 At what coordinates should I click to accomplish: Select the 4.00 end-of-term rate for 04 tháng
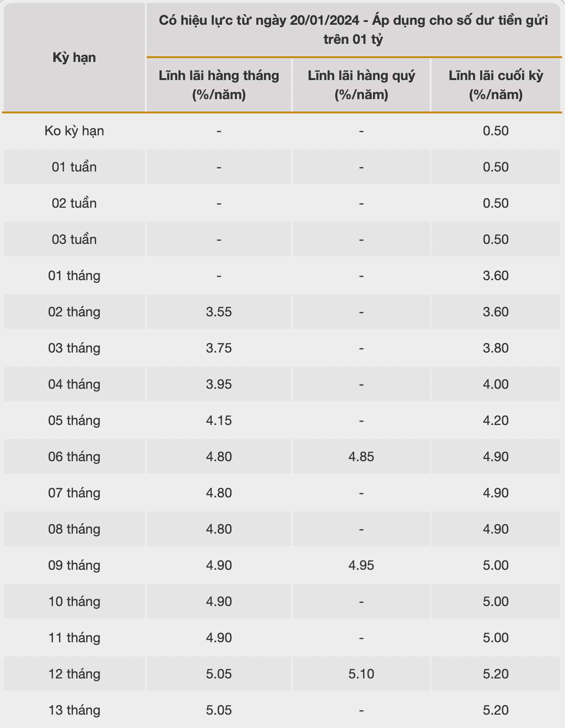pyautogui.click(x=495, y=384)
